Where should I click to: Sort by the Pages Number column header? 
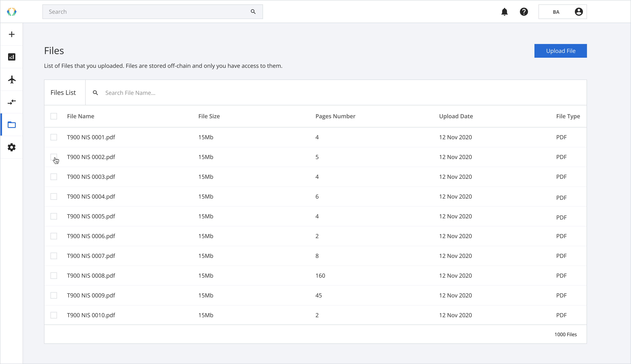tap(335, 116)
